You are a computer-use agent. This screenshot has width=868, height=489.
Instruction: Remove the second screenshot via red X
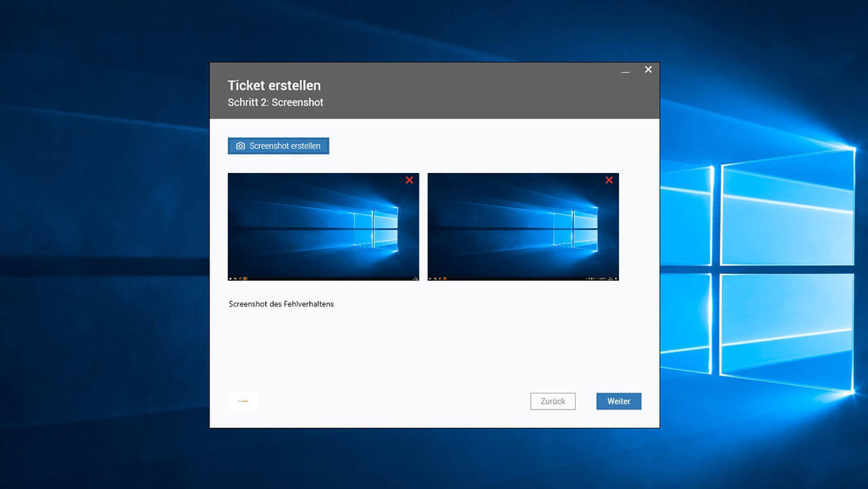[609, 180]
